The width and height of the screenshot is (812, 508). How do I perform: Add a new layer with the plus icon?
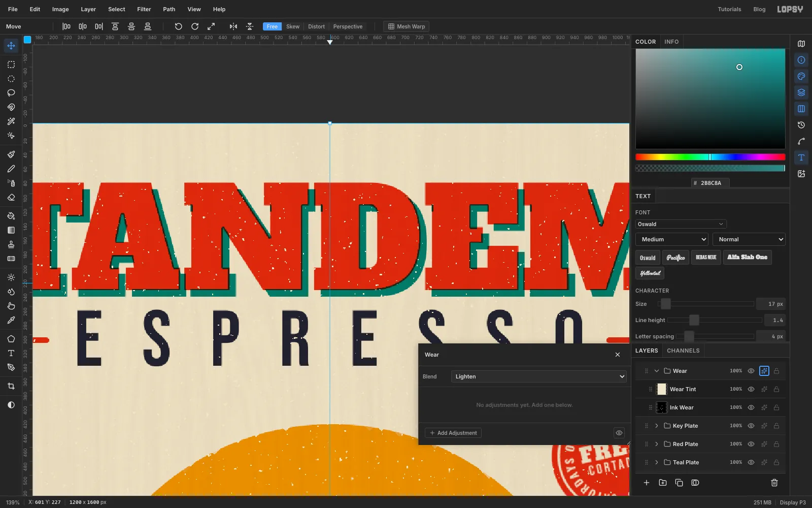click(x=647, y=483)
